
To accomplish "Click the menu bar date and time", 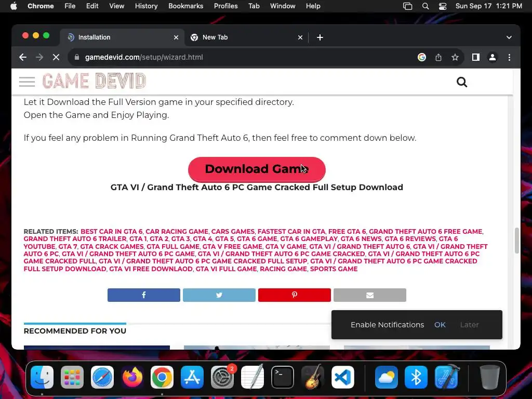I will tap(488, 6).
